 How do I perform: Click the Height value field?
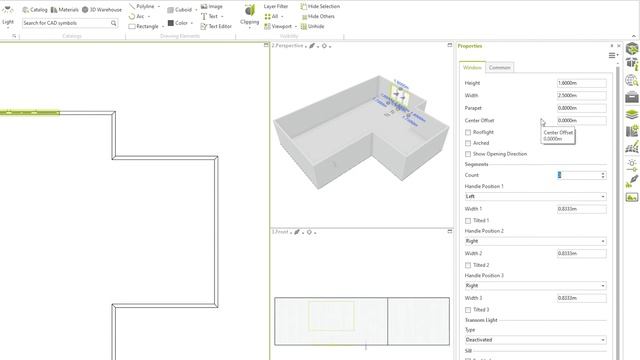click(582, 83)
